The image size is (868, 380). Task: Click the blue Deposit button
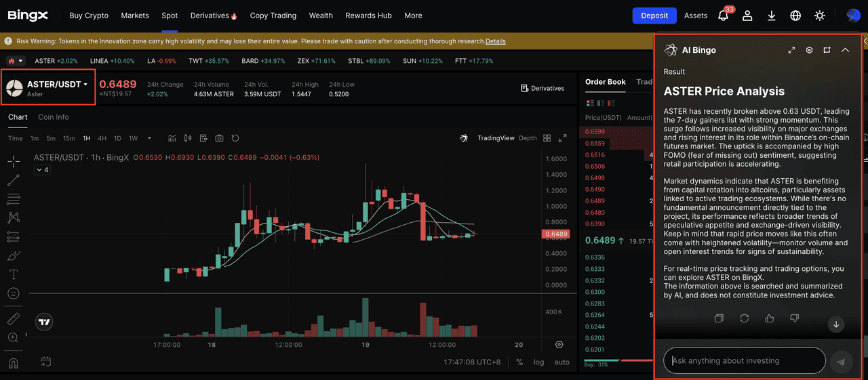654,16
